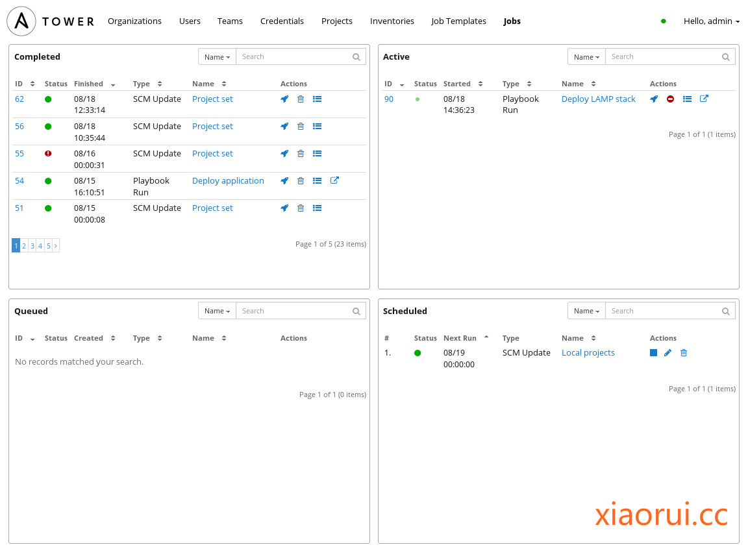This screenshot has height=560, width=748.
Task: Open the Deploy LAMP stack job link
Action: [598, 99]
